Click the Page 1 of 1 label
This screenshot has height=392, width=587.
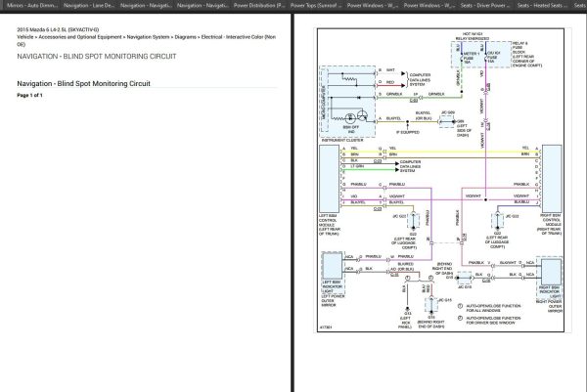point(29,96)
